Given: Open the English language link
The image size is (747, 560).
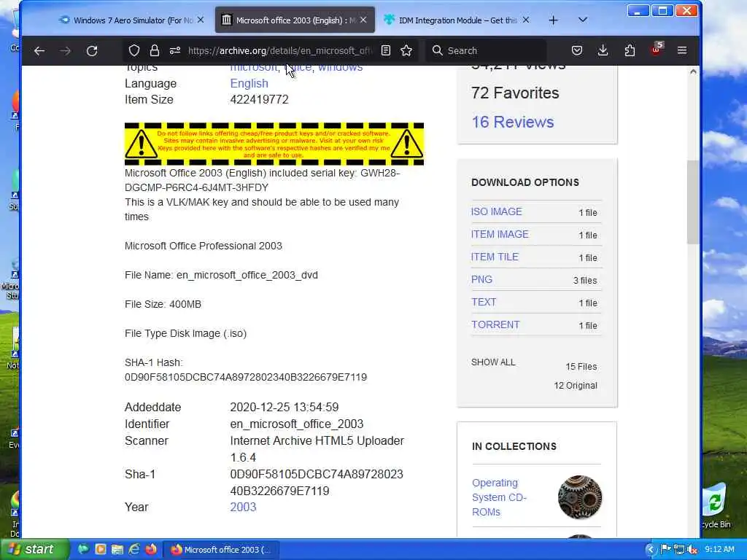Looking at the screenshot, I should click(x=249, y=83).
